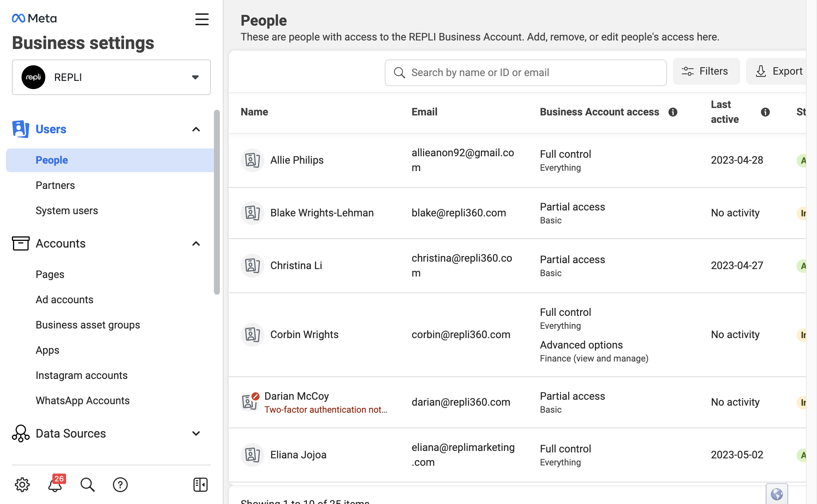This screenshot has width=817, height=504.
Task: Open the hamburger menu icon
Action: pyautogui.click(x=202, y=19)
